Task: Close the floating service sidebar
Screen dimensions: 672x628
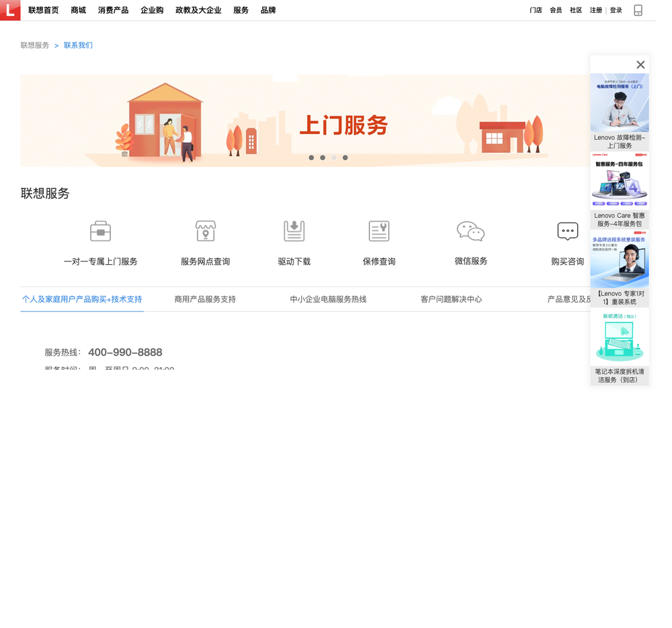Action: [640, 65]
